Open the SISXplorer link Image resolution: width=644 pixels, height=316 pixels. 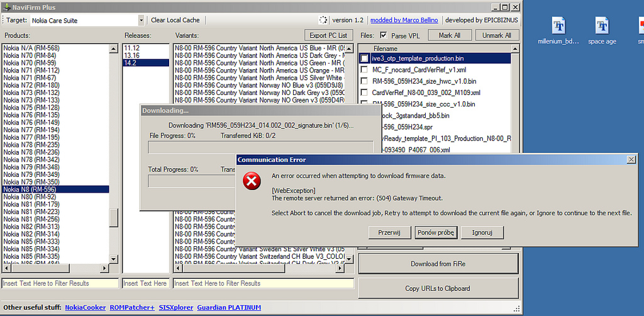click(x=176, y=307)
